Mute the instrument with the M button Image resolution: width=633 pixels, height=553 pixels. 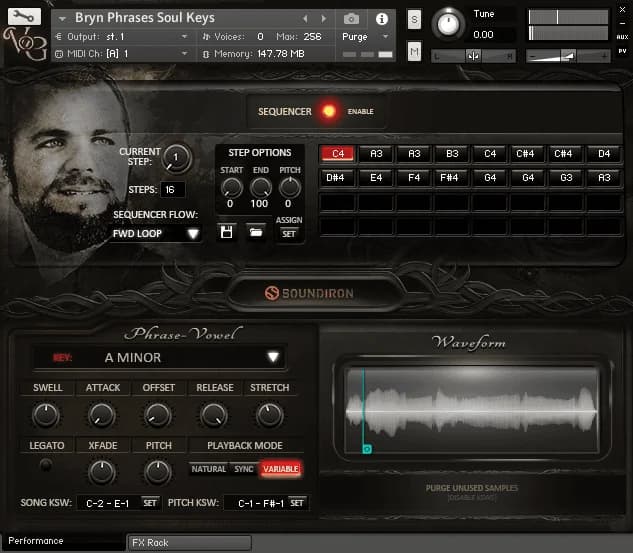414,51
